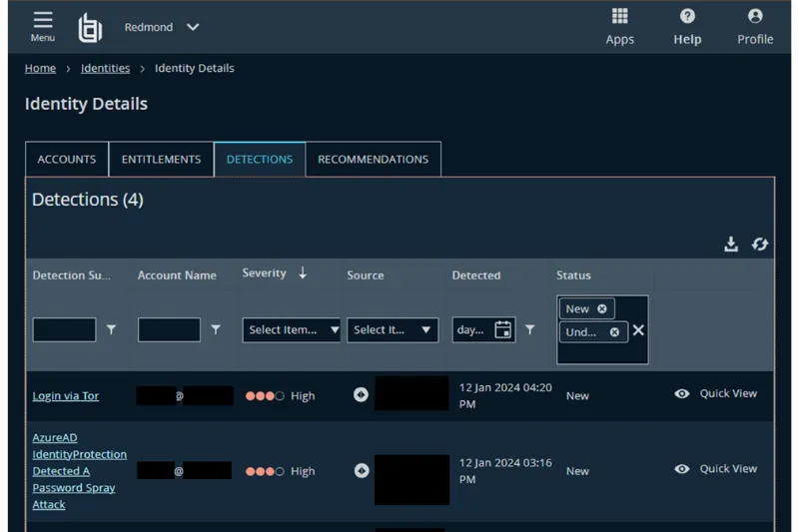The image size is (799, 532).
Task: Click the Source column header
Action: (366, 275)
